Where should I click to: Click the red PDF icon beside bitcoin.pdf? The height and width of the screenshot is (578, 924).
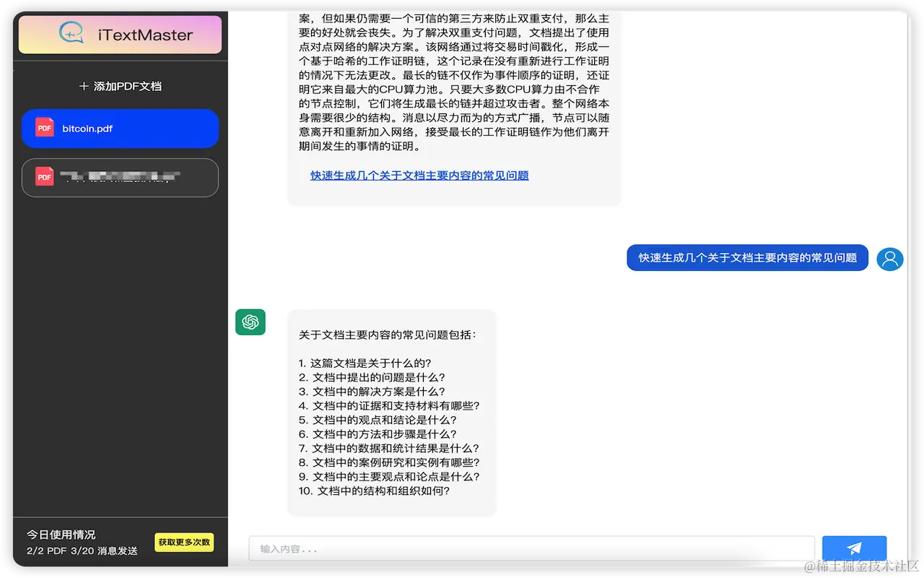pyautogui.click(x=45, y=129)
